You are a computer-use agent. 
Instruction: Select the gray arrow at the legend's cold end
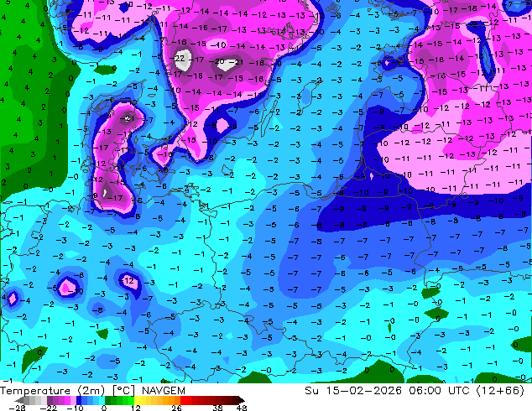click(x=19, y=400)
